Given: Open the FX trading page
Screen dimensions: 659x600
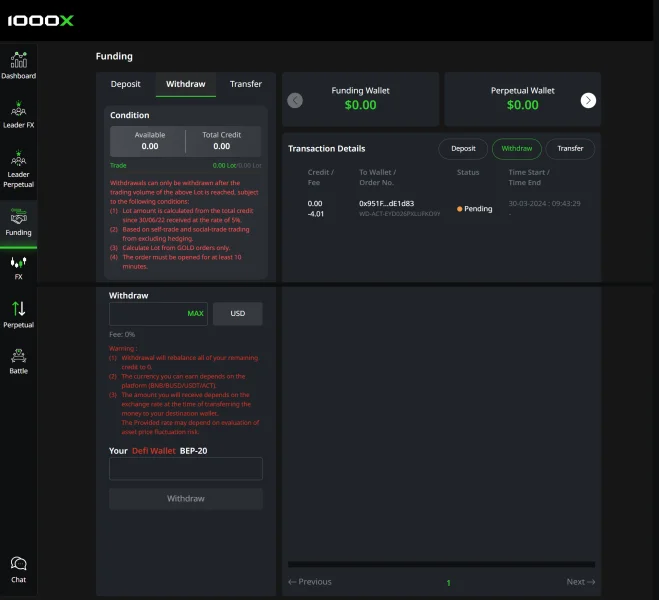Looking at the screenshot, I should click(18, 267).
